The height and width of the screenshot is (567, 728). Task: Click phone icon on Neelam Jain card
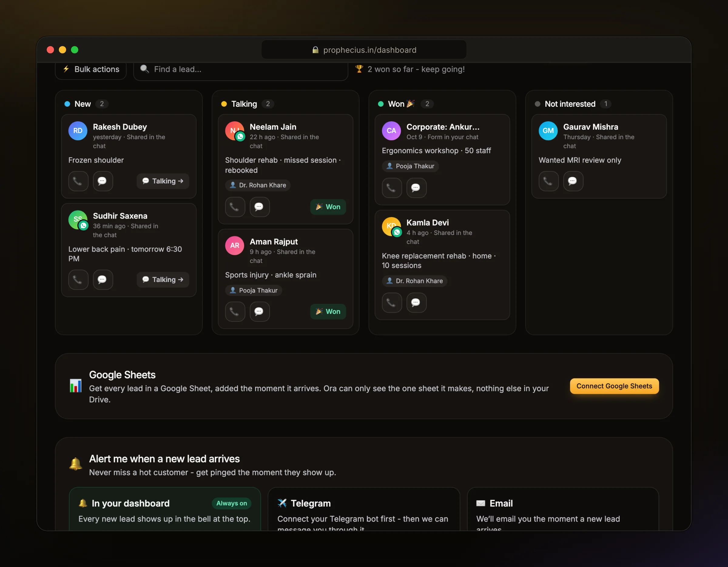(235, 207)
